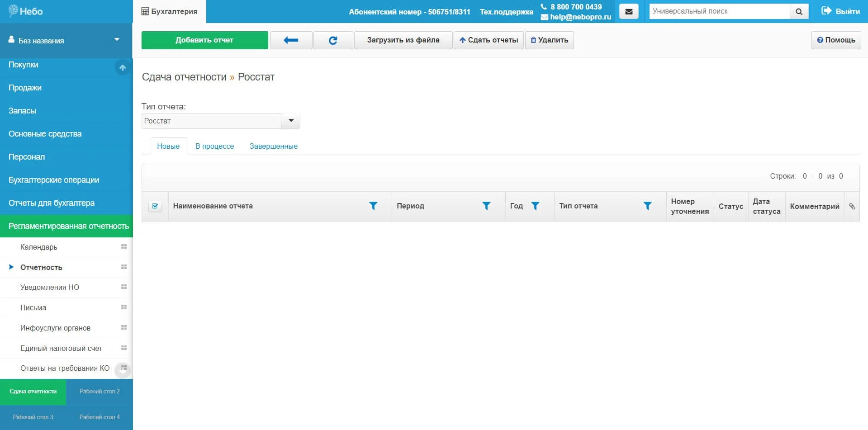The image size is (868, 430).
Task: Switch to the Новые tab
Action: pos(168,146)
